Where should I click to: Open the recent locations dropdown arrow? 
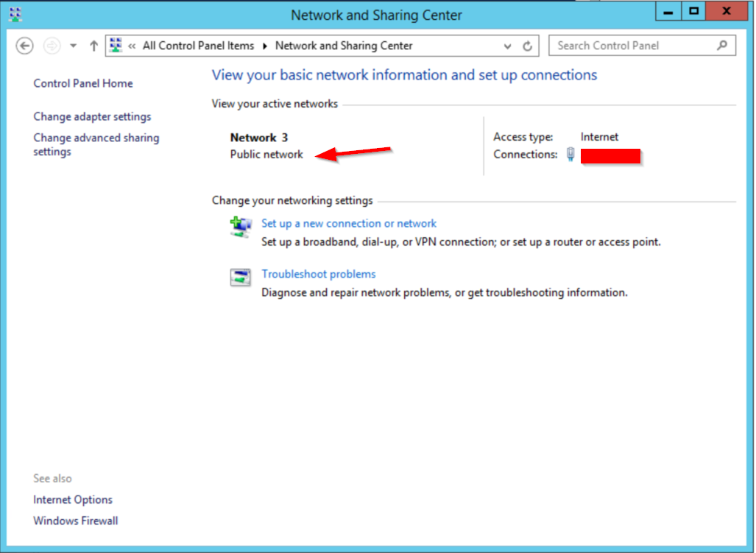coord(74,46)
